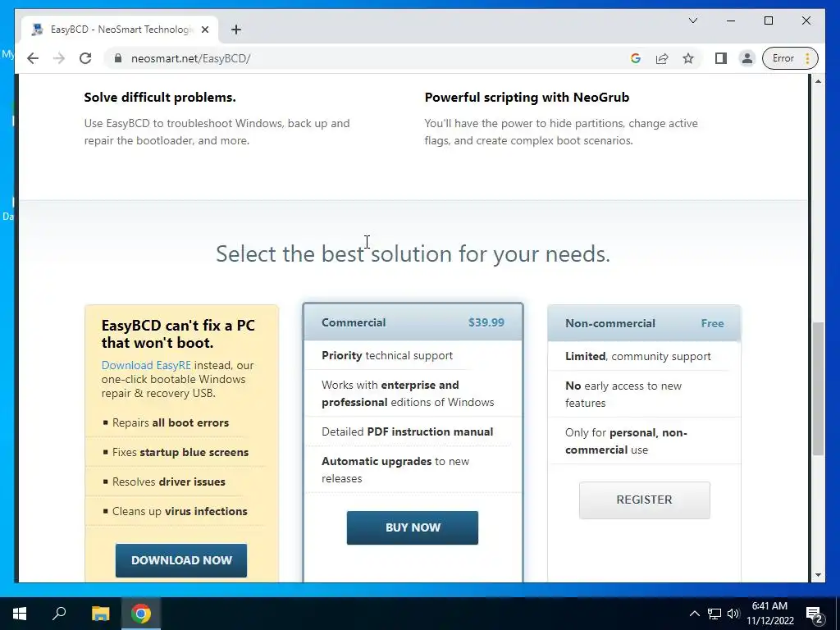Show hidden system tray icons
840x630 pixels.
(x=694, y=614)
